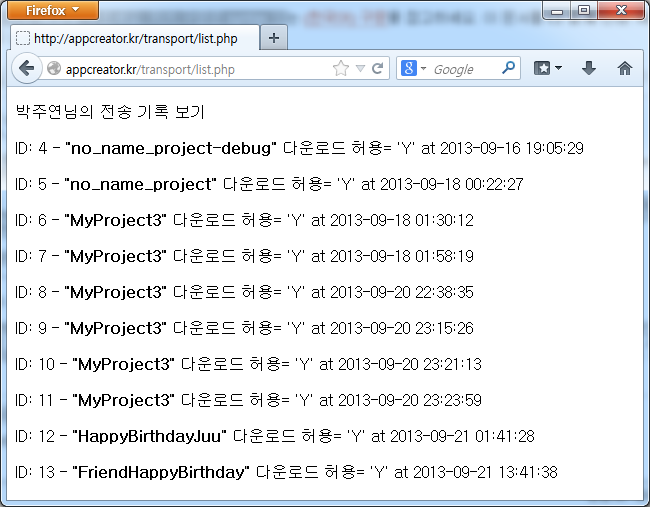Open the orange Firefox menu button
Viewport: 650px width, 507px height.
(x=53, y=10)
